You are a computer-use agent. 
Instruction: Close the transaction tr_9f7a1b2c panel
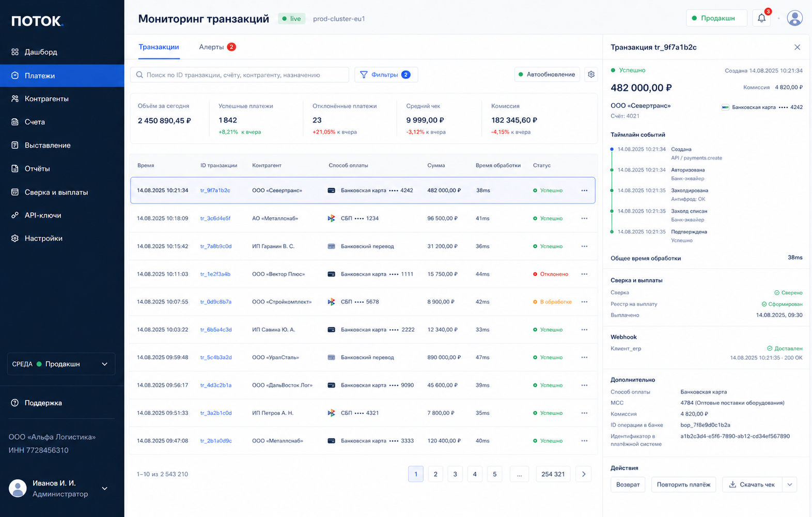[797, 47]
